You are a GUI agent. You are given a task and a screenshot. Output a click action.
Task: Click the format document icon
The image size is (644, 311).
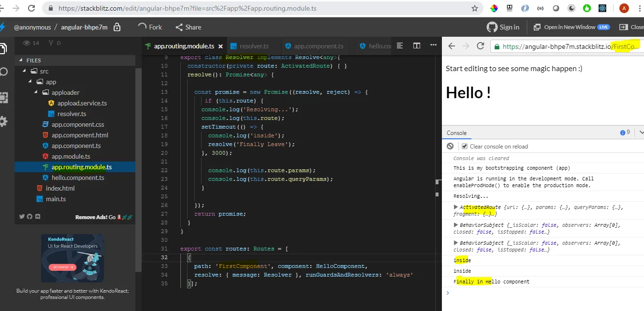tap(400, 46)
